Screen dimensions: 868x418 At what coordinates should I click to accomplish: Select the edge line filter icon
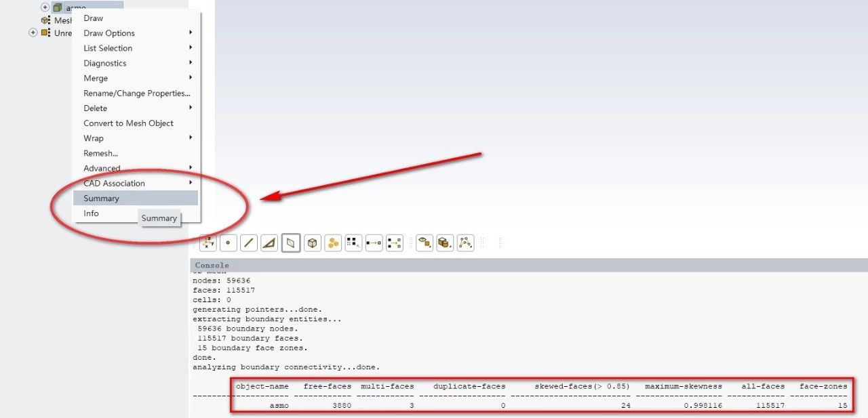[x=249, y=243]
